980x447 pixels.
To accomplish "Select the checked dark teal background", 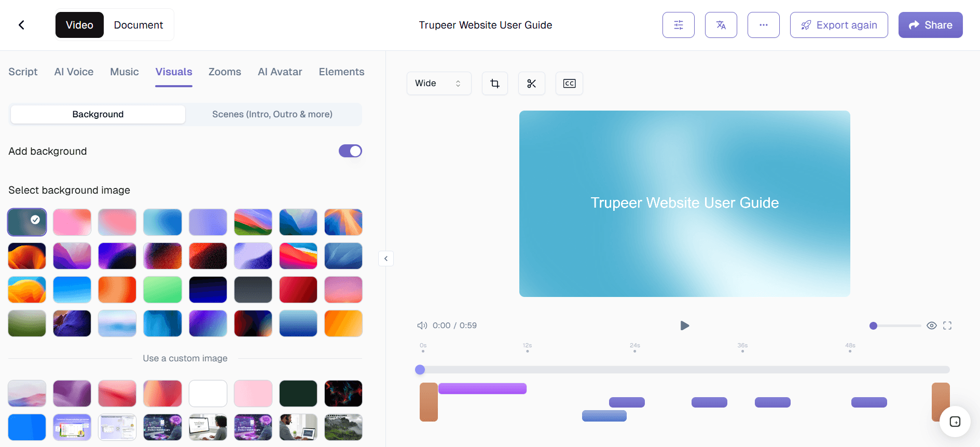I will pyautogui.click(x=27, y=222).
